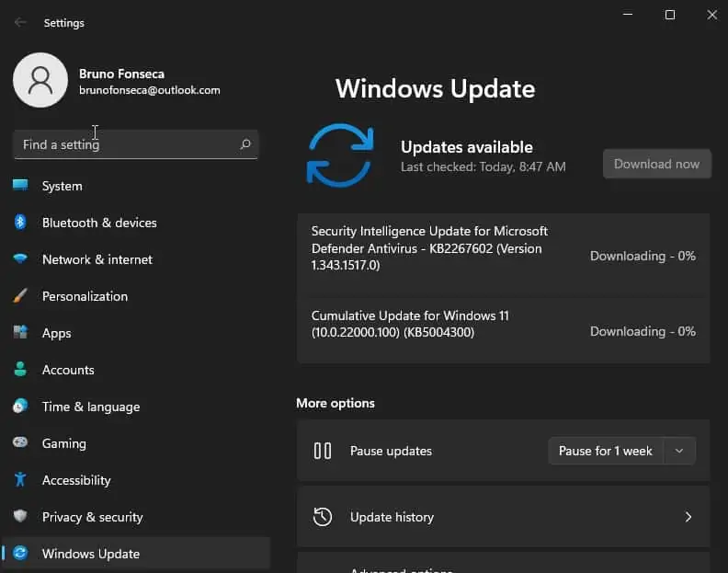Click the System monitor icon

[20, 186]
